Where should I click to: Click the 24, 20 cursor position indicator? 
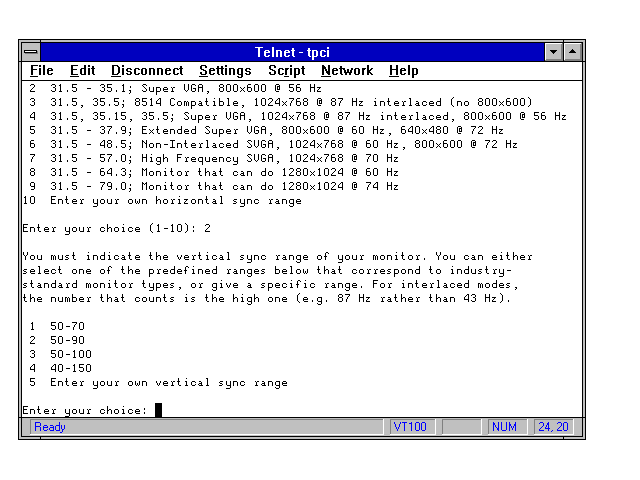pos(553,427)
